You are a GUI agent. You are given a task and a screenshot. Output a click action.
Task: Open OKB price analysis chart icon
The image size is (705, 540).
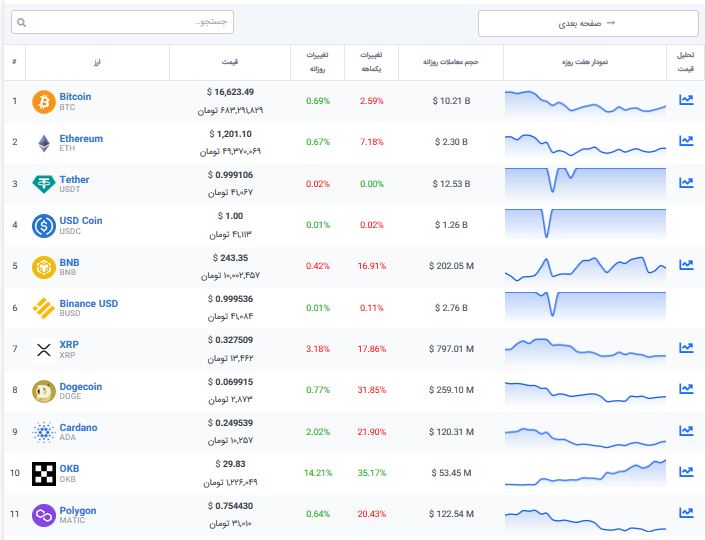686,472
